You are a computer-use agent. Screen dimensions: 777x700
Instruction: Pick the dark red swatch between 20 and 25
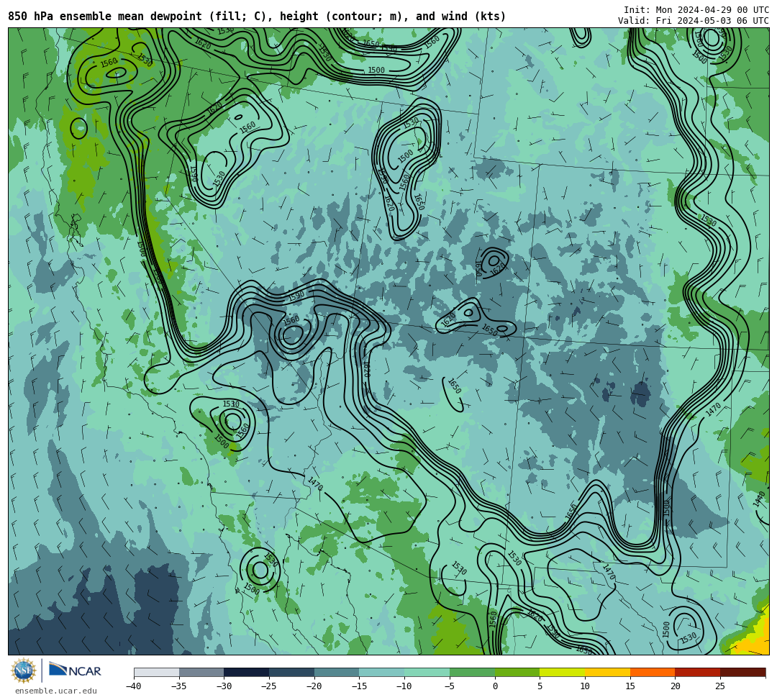(698, 672)
